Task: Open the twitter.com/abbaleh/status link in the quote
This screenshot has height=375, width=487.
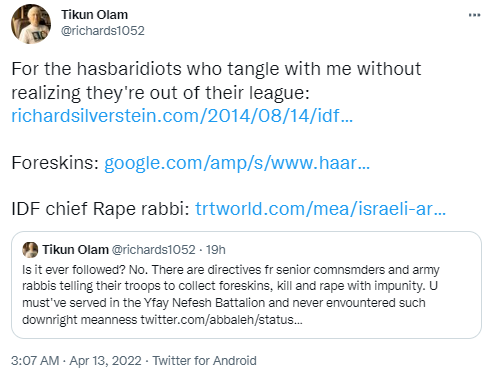Action: coord(221,320)
